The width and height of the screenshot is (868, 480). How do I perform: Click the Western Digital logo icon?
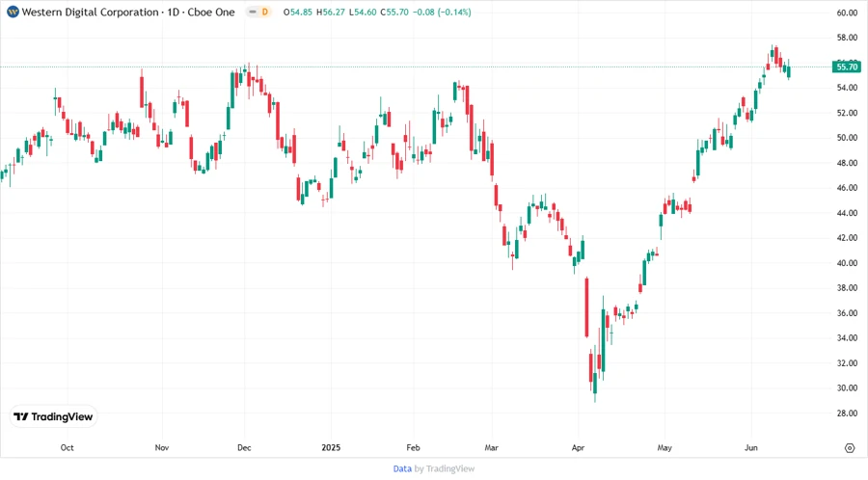point(13,12)
